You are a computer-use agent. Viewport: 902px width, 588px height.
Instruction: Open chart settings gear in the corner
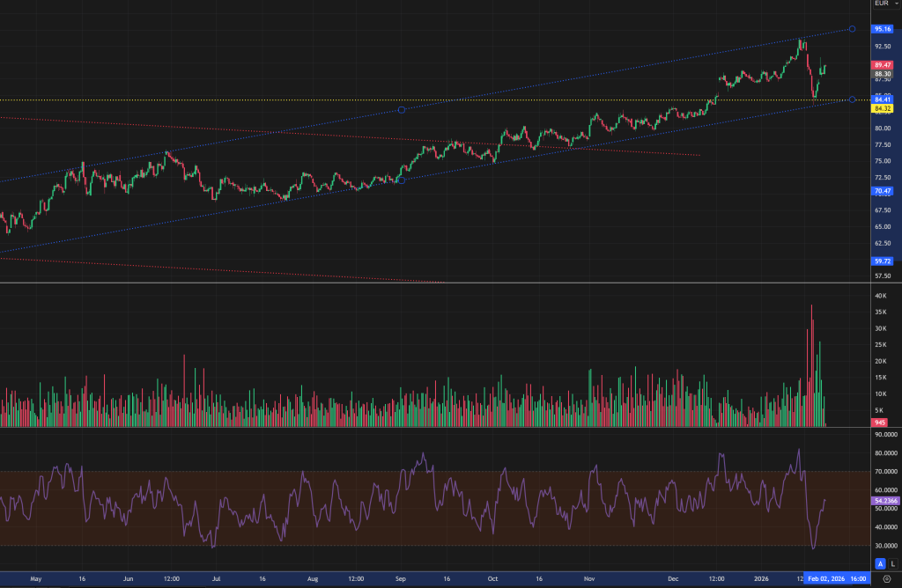(886, 580)
